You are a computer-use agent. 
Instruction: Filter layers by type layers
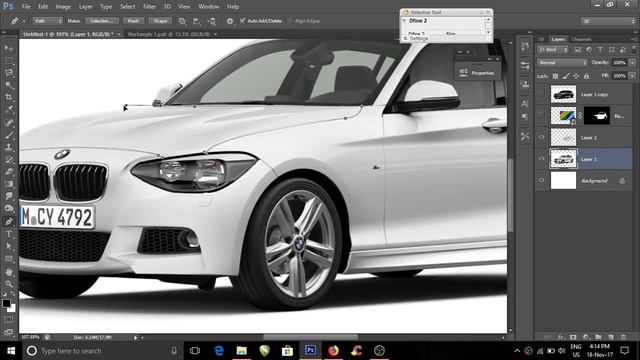click(600, 49)
